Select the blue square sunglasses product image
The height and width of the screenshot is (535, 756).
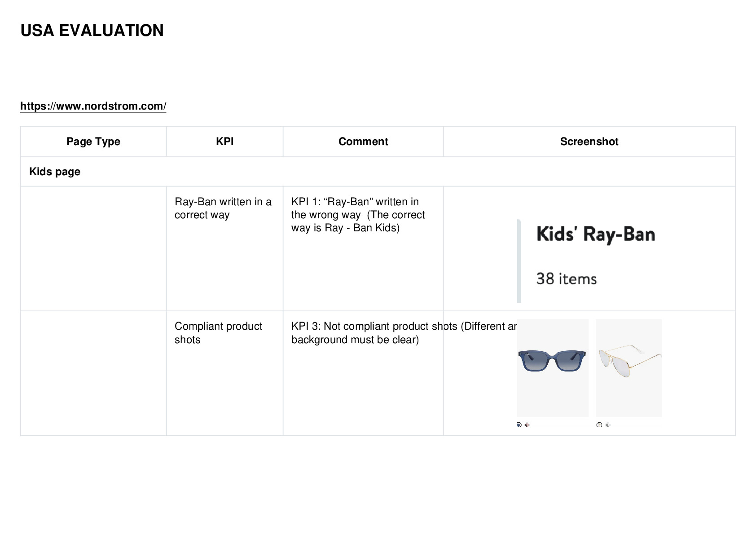tap(553, 368)
